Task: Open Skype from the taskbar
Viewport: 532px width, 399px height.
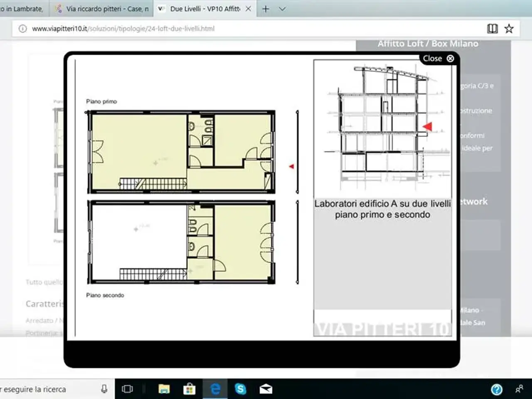Action: (x=240, y=389)
